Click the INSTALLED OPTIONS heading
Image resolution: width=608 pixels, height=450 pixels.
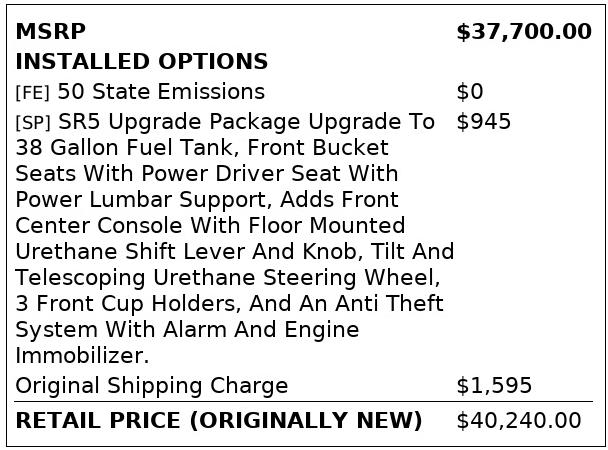coord(141,62)
